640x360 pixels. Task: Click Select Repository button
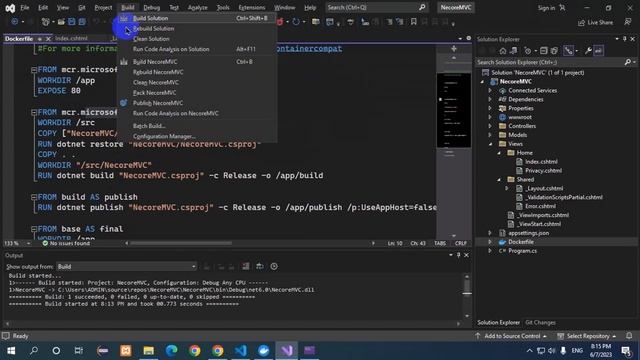pyautogui.click(x=587, y=336)
